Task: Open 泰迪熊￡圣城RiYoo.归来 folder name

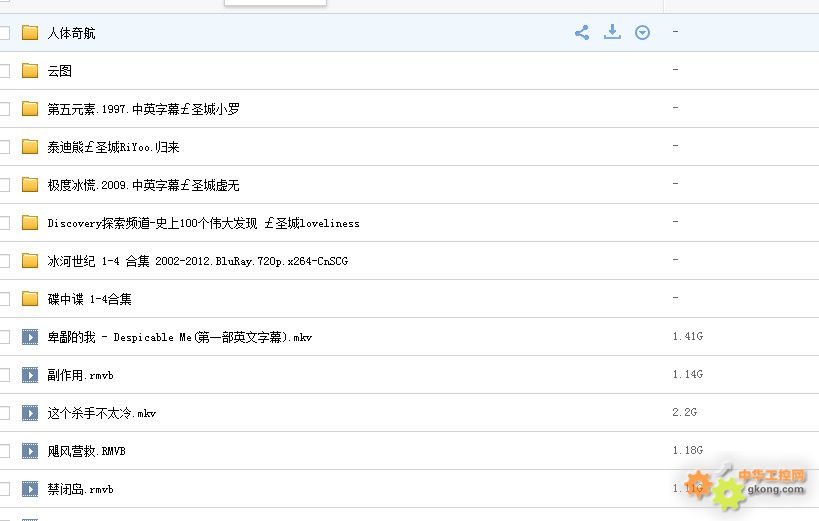Action: [x=113, y=147]
